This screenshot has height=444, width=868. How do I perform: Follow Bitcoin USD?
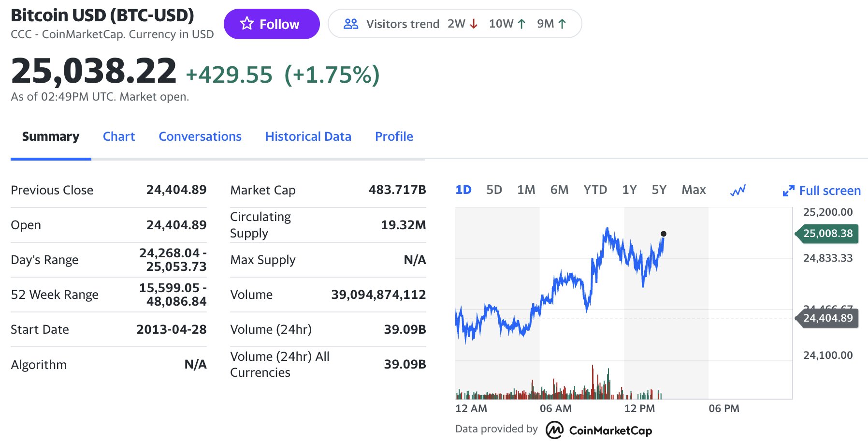272,24
